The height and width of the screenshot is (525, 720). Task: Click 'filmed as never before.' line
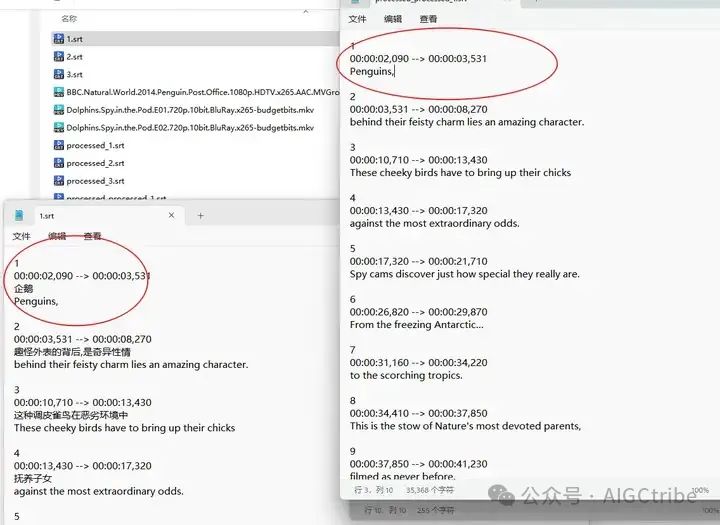click(402, 476)
